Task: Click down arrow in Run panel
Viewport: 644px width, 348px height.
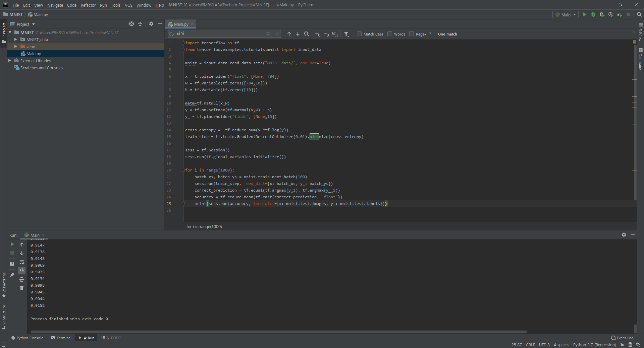Action: pos(22,253)
